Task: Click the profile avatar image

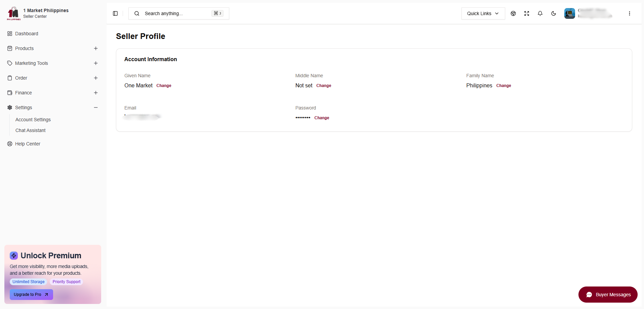Action: pos(569,13)
